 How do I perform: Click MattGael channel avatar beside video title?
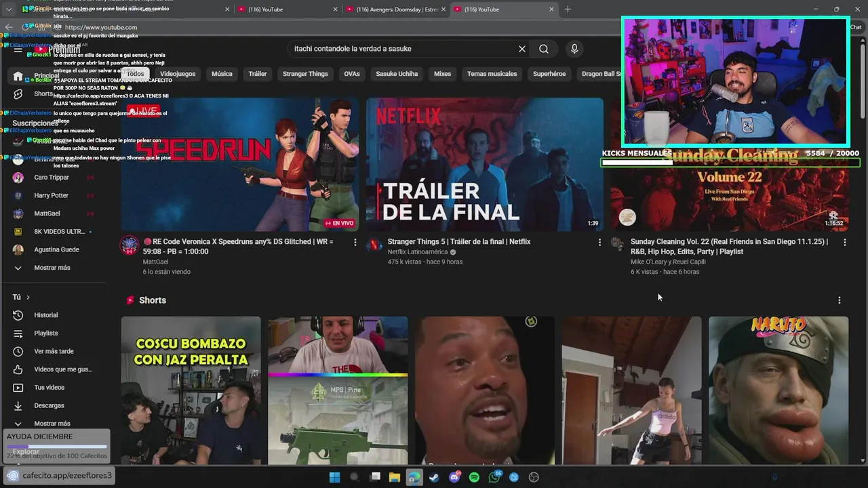pos(130,245)
